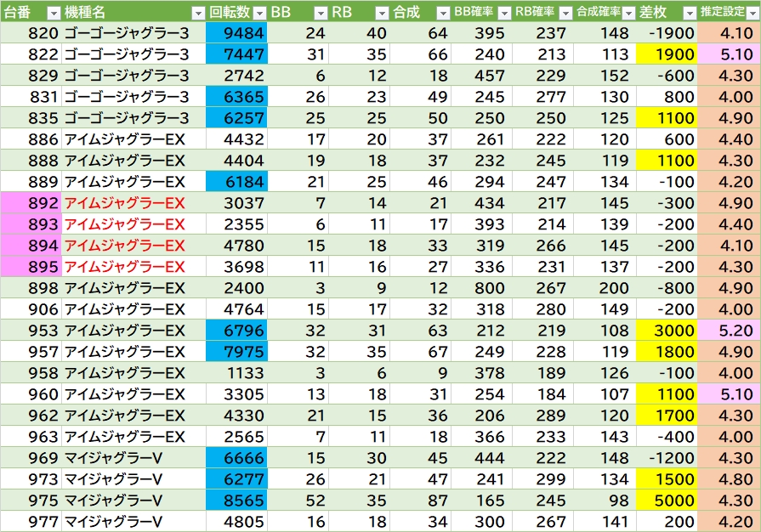This screenshot has width=761, height=532.
Task: Select 差枚 cell -1900
Action: [667, 33]
